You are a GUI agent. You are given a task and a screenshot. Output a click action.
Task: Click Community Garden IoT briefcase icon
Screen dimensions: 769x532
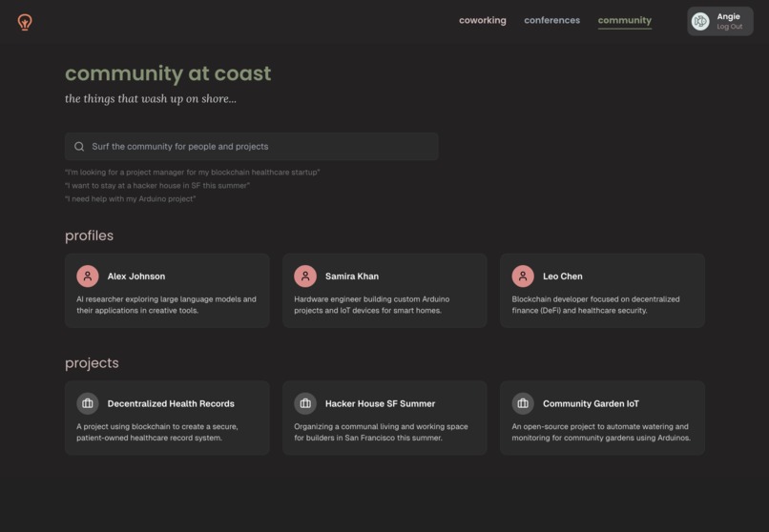523,403
